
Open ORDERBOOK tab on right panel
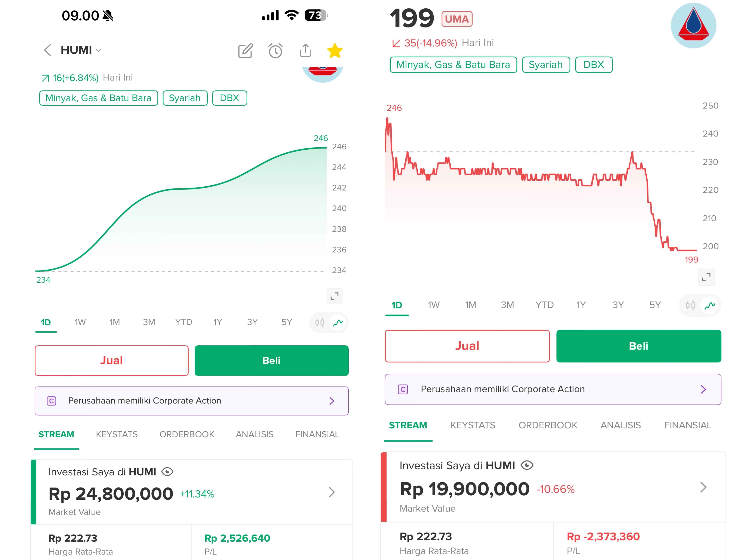point(548,425)
